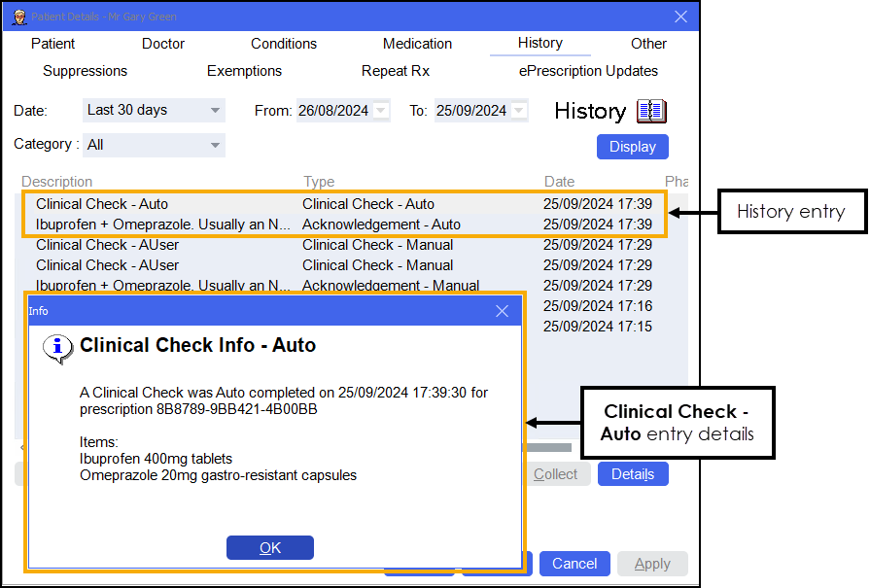
Task: Open the To date picker
Action: pyautogui.click(x=519, y=111)
